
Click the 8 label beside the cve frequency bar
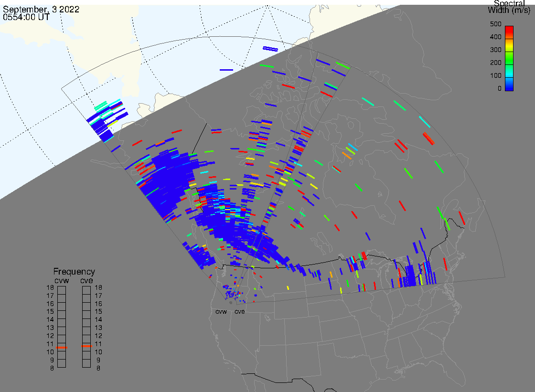click(98, 369)
